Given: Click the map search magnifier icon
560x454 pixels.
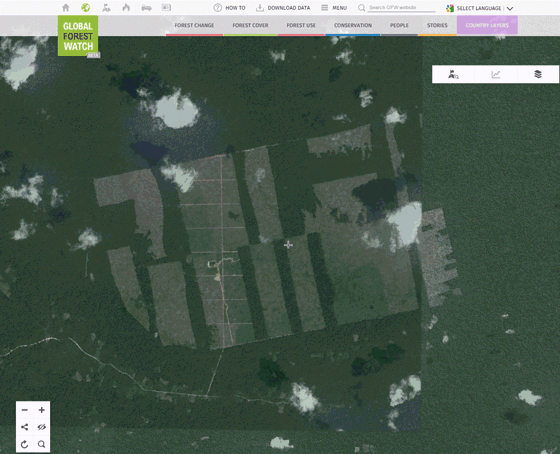Looking at the screenshot, I should click(41, 444).
